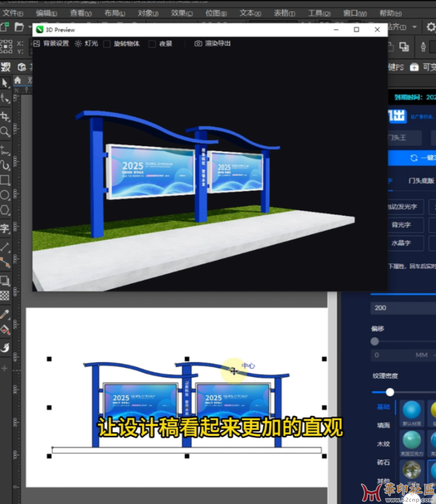436x504 pixels.
Task: Select the 砖石 material category
Action: pos(383,462)
